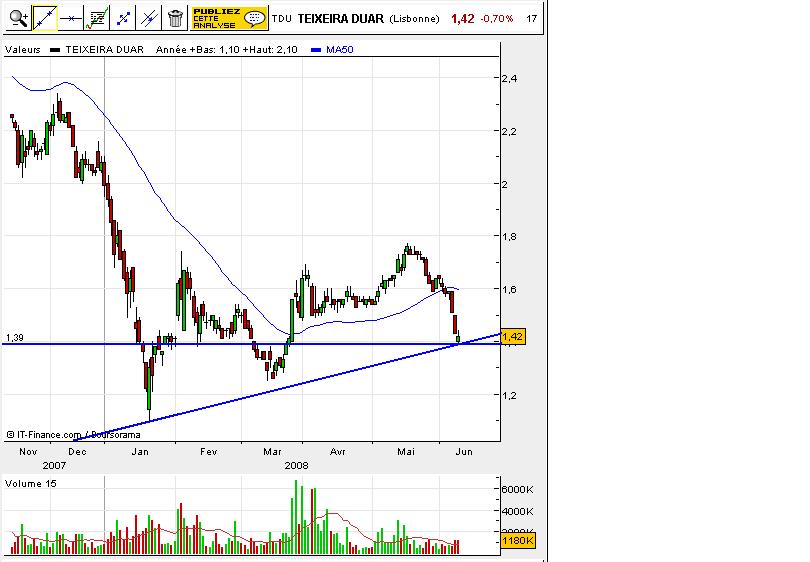This screenshot has height=562, width=810.
Task: Open the indicators chart settings icon
Action: click(x=97, y=19)
